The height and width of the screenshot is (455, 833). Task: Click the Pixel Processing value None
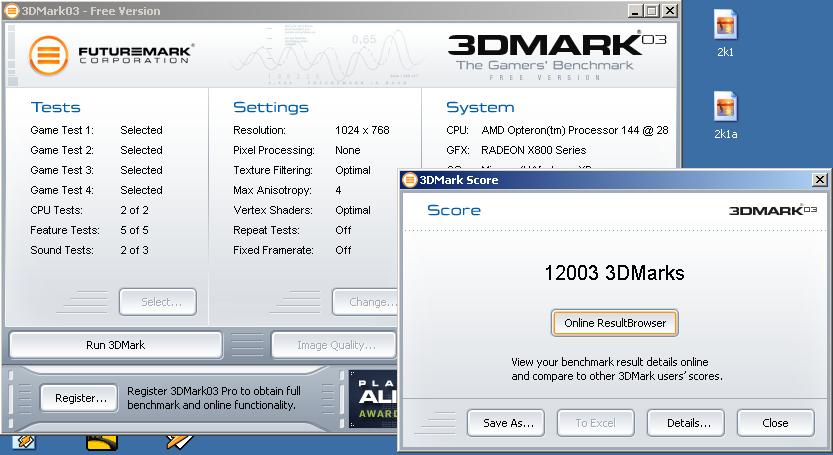tap(348, 150)
